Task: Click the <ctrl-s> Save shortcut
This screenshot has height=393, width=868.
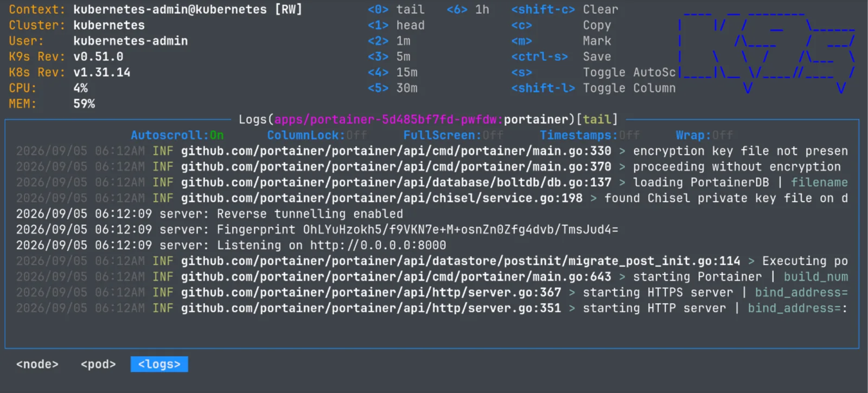Action: click(x=561, y=57)
